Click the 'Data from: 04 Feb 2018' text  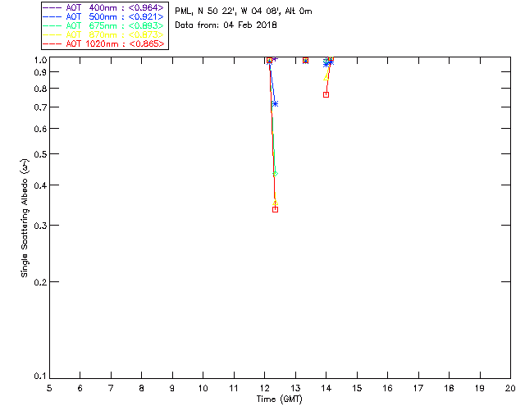pyautogui.click(x=226, y=25)
